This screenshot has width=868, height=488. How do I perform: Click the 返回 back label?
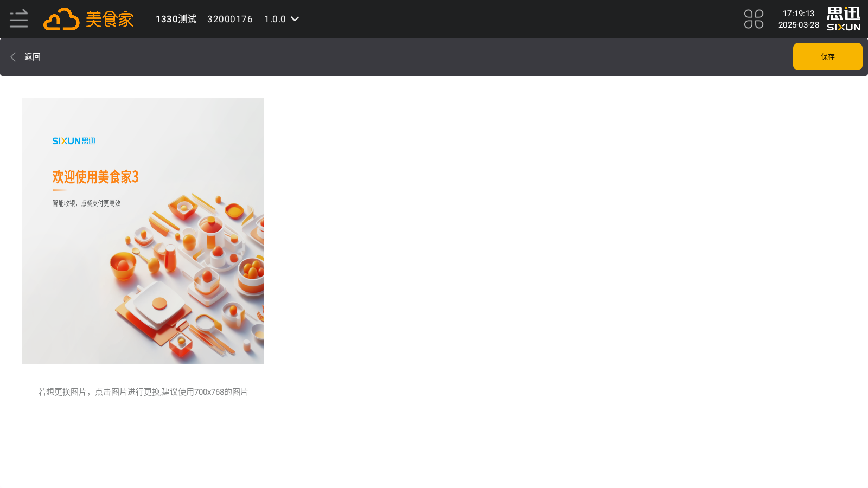pos(33,57)
